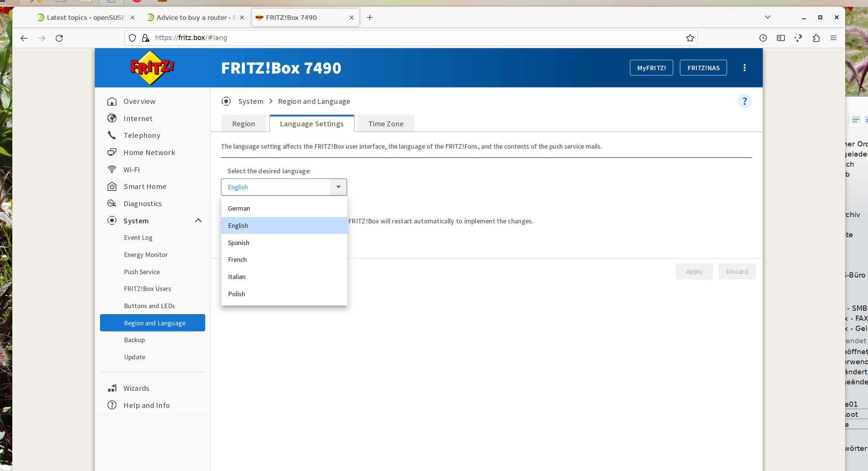
Task: Click the Apply button
Action: (694, 272)
